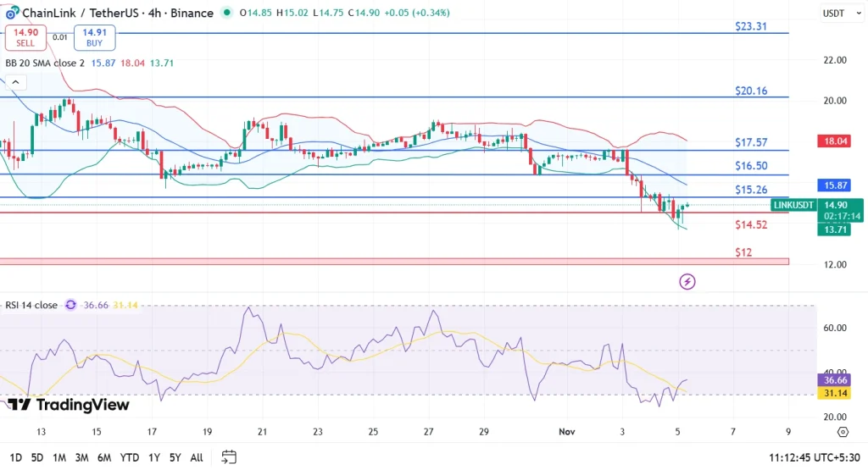Click the purple lightning bolt icon
Image resolution: width=868 pixels, height=470 pixels.
coord(687,281)
